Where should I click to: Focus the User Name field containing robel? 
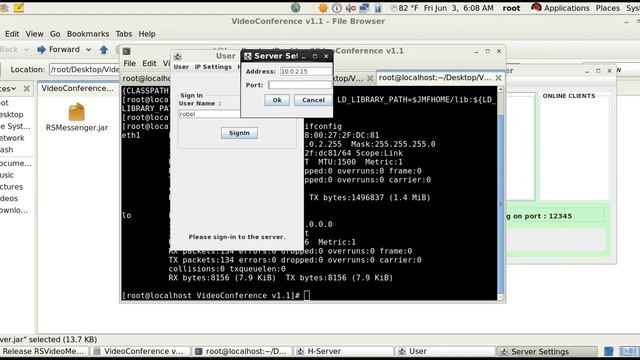(x=209, y=114)
